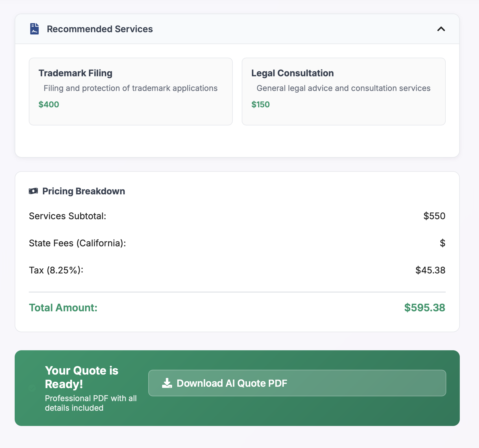The height and width of the screenshot is (448, 479).
Task: Click the State Fees (California) label
Action: coord(77,243)
